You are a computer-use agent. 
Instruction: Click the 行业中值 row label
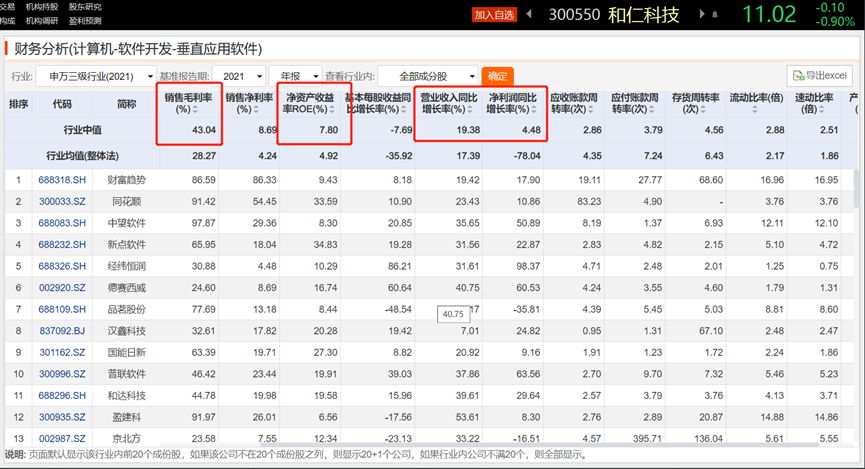[x=83, y=130]
